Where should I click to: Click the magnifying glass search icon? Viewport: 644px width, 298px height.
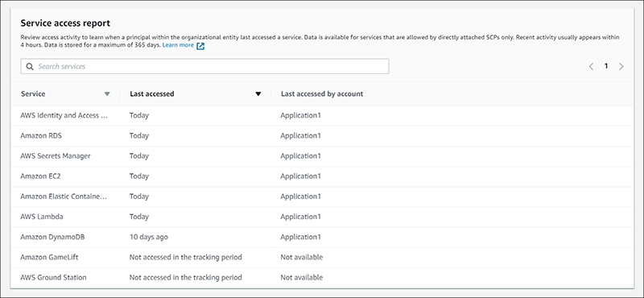click(x=30, y=67)
